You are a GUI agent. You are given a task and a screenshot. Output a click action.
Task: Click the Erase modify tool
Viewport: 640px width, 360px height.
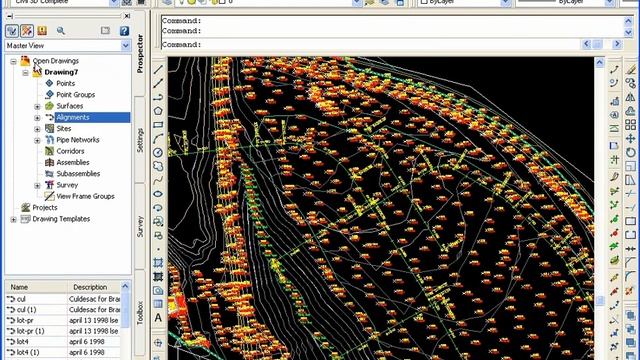point(631,69)
